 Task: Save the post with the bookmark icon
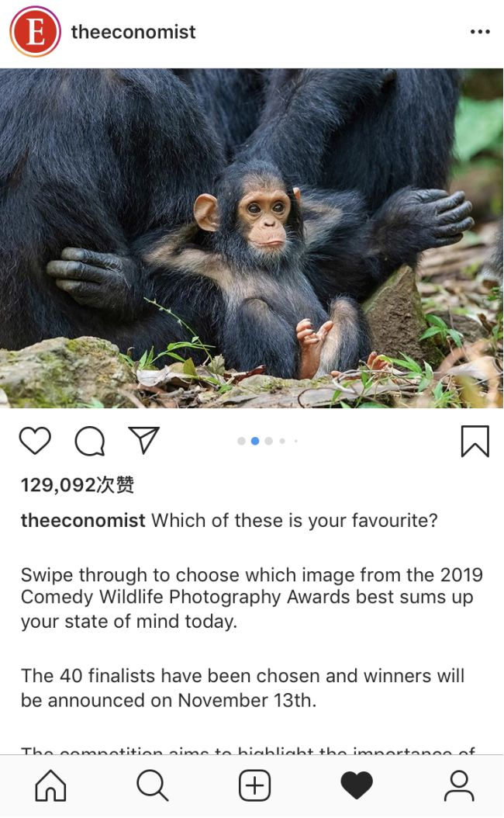coord(475,442)
